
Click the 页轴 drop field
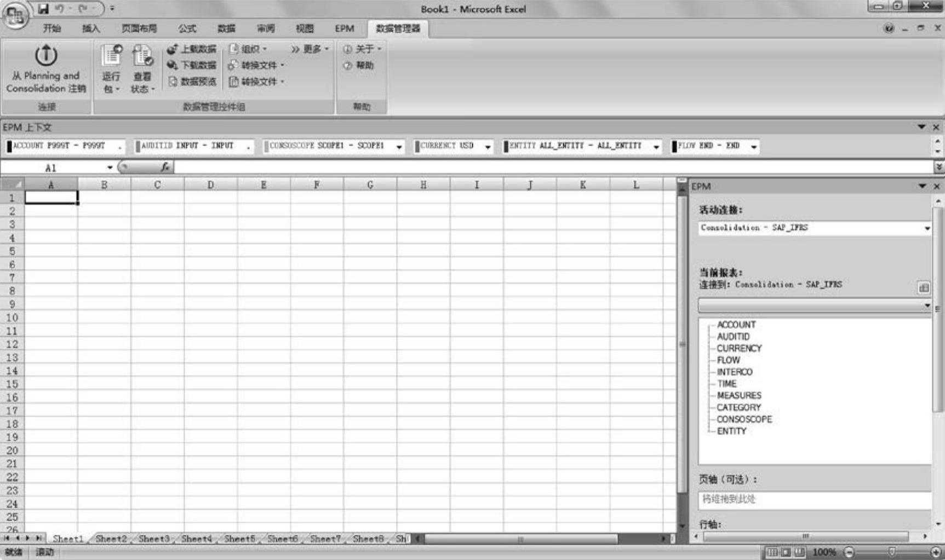point(815,499)
